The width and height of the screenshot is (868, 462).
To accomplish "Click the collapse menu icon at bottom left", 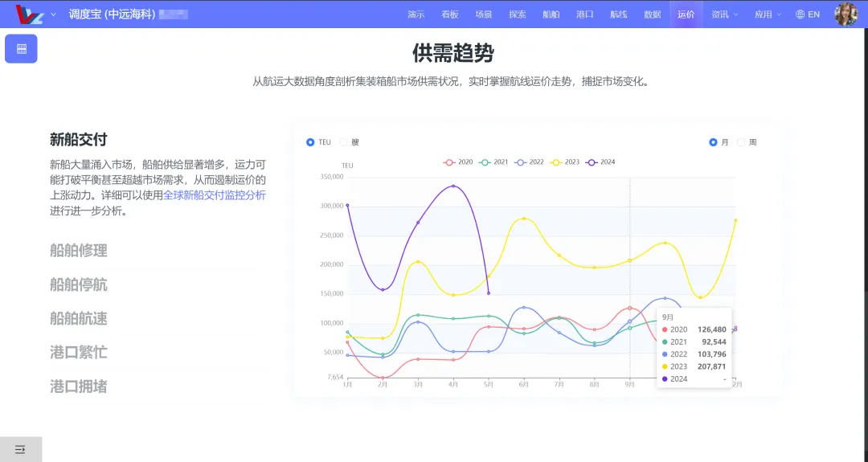I will click(x=21, y=449).
